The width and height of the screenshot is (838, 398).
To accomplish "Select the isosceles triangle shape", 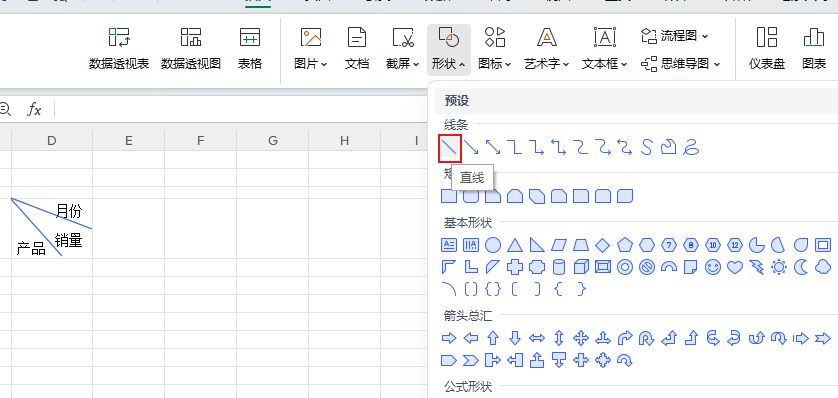I will [515, 245].
